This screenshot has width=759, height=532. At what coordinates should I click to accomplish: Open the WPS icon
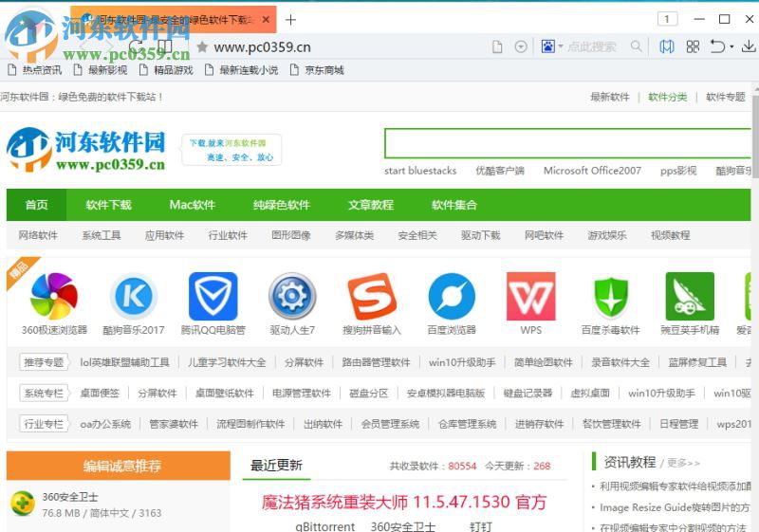coord(531,296)
